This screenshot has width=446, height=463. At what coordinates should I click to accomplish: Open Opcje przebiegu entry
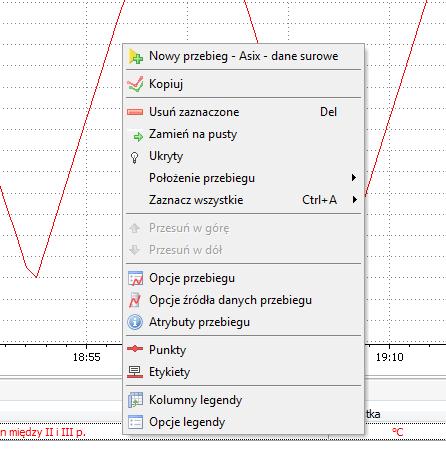coord(243,278)
